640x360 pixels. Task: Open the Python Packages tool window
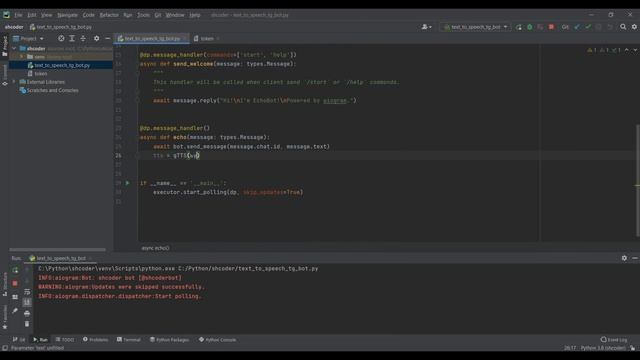[169, 340]
